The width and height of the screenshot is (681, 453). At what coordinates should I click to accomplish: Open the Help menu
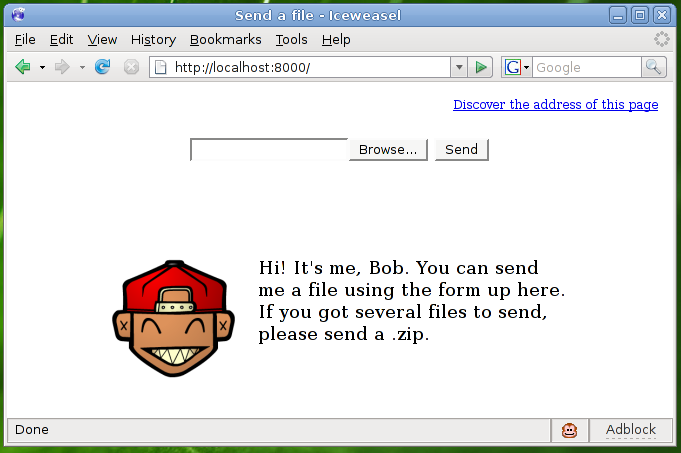tap(336, 40)
